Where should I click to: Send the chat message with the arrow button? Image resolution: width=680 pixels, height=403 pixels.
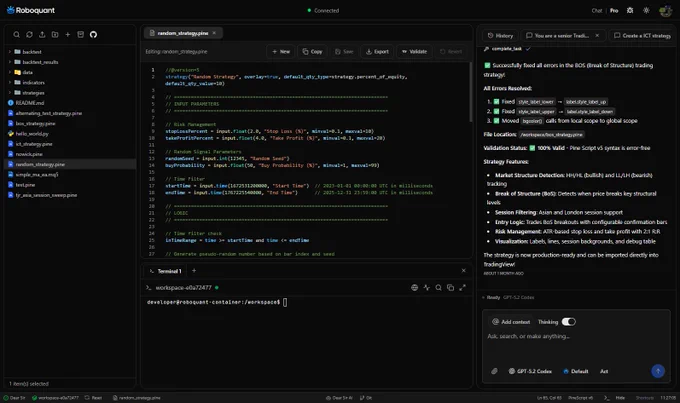pyautogui.click(x=658, y=370)
